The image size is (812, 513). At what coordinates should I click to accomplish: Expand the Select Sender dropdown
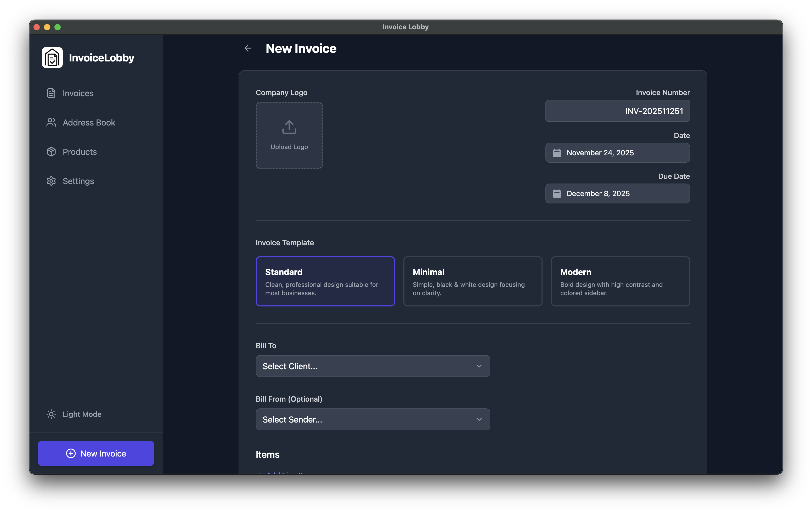pyautogui.click(x=373, y=419)
